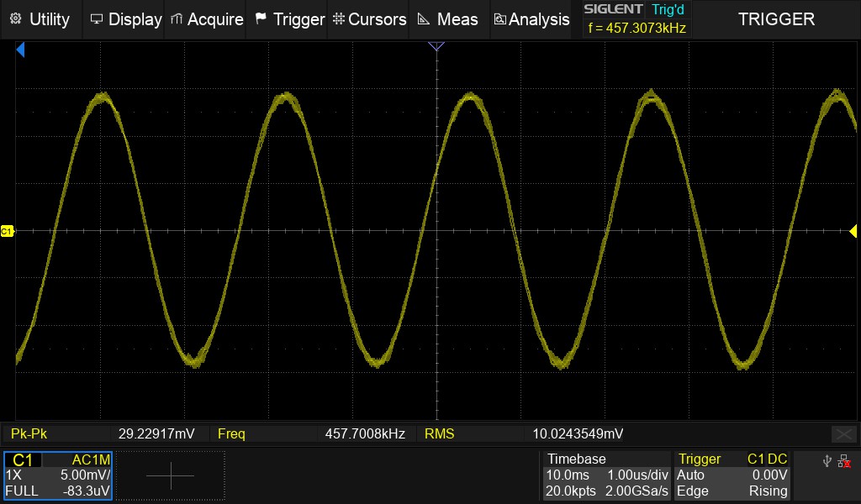Viewport: 861px width, 504px height.
Task: Select the trigger delay marker at top
Action: 436,46
